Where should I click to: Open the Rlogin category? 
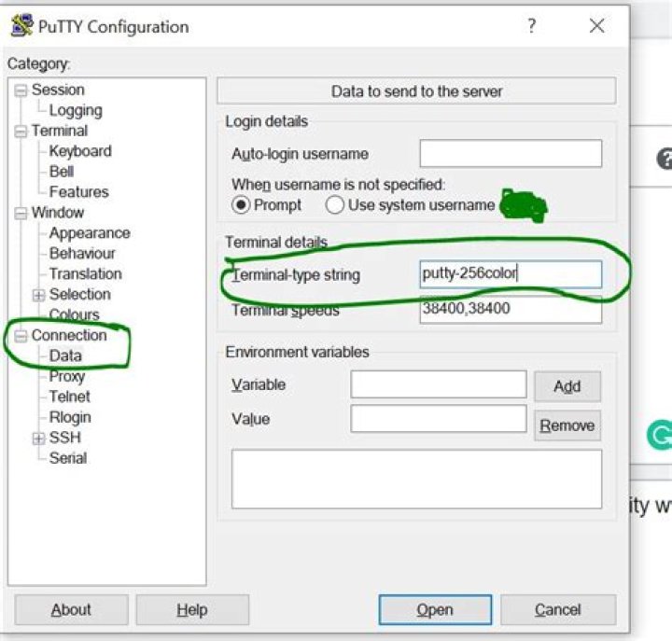[70, 417]
